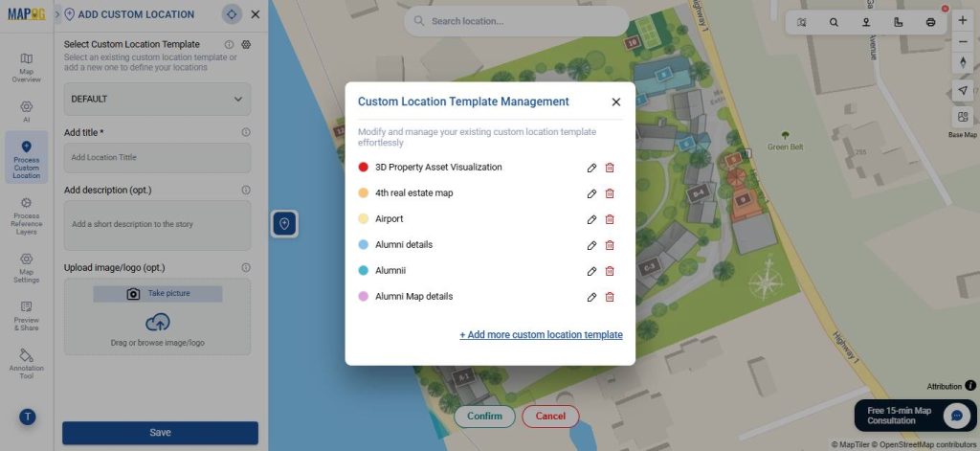
Task: Open template settings gear icon
Action: point(246,44)
